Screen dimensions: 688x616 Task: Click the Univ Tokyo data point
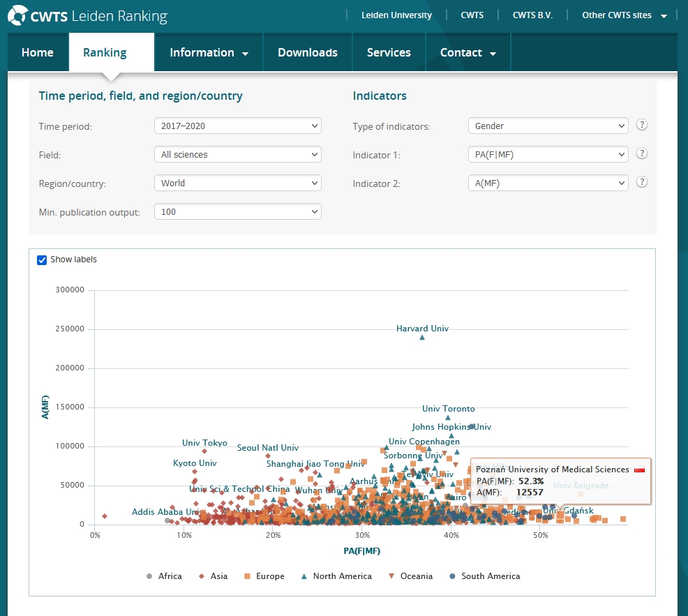[x=204, y=451]
